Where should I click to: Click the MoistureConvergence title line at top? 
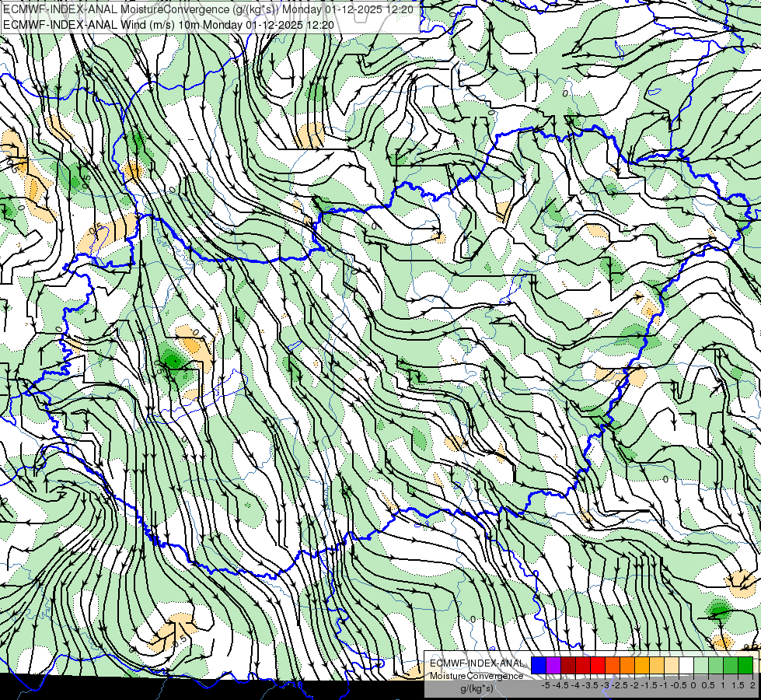pyautogui.click(x=208, y=9)
